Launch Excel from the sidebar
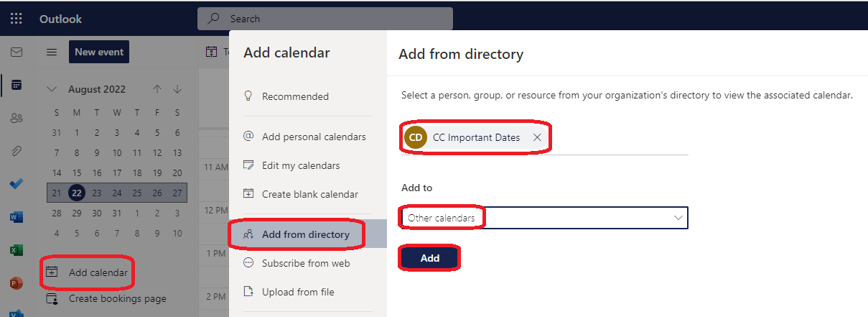The height and width of the screenshot is (317, 868). (16, 250)
